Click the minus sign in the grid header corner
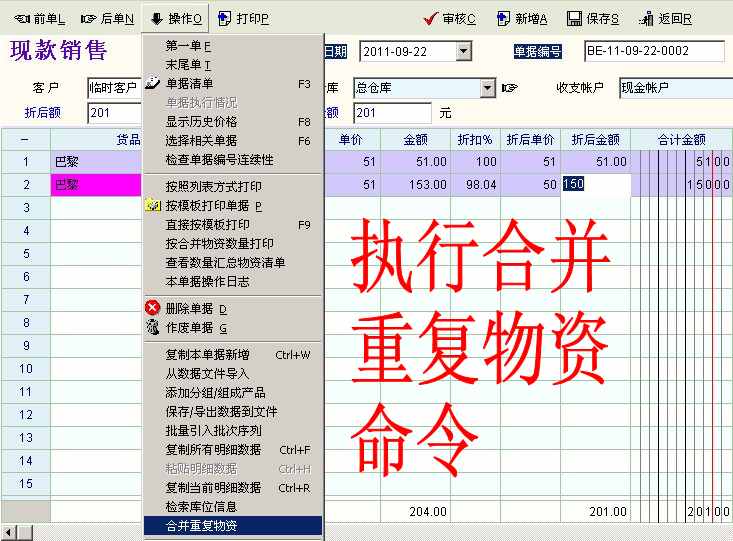This screenshot has width=733, height=541. coord(24,140)
